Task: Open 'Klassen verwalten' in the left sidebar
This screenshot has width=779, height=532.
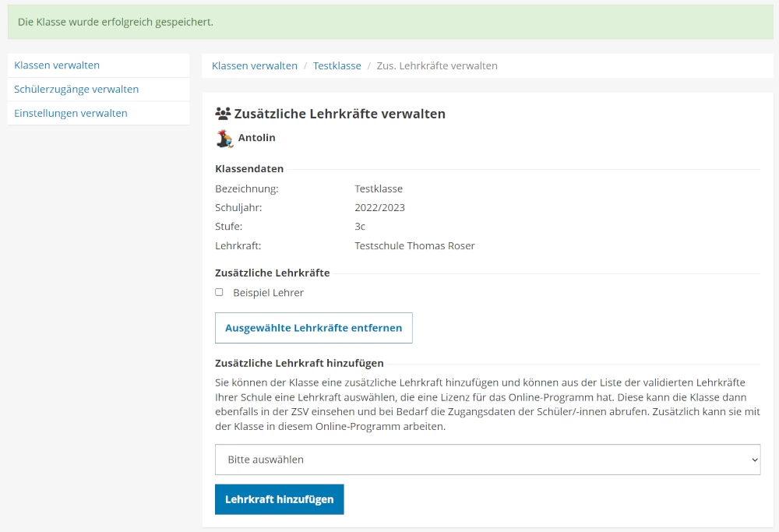Action: (x=57, y=65)
